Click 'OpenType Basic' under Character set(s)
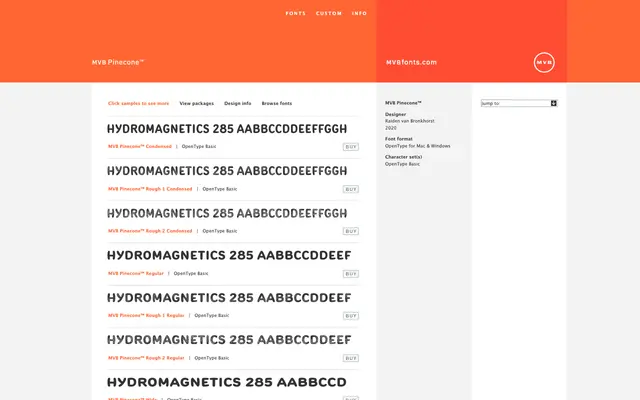Image resolution: width=640 pixels, height=400 pixels. [402, 164]
